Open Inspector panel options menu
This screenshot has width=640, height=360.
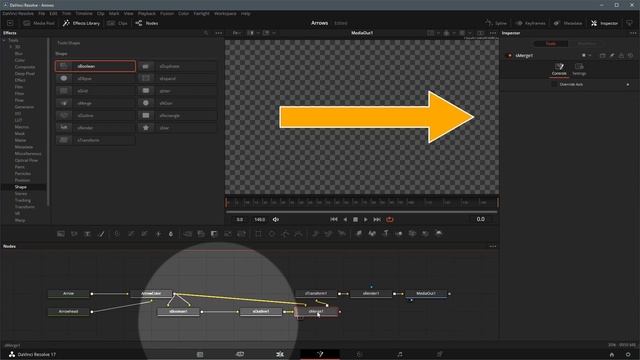pos(633,33)
